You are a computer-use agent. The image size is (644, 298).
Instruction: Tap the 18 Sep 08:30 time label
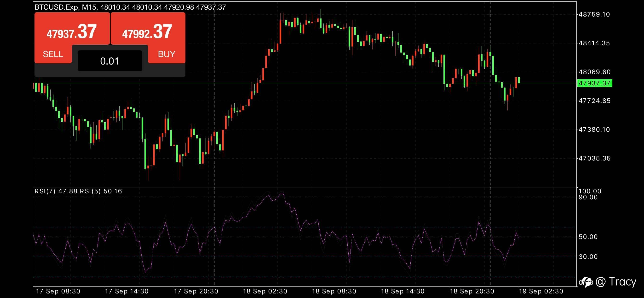point(334,292)
